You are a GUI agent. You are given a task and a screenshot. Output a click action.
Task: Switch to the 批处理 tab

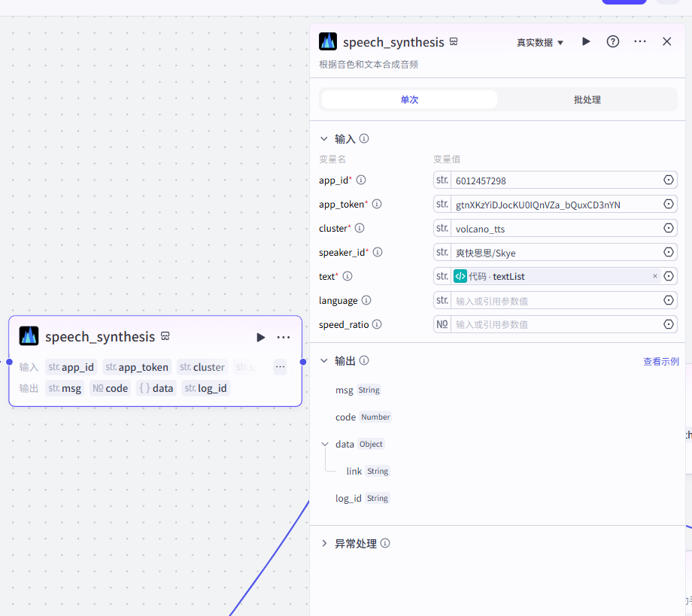click(587, 99)
